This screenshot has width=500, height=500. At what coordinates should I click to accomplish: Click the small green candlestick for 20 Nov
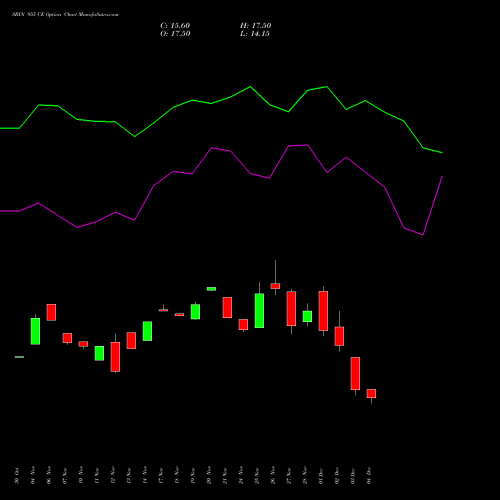pyautogui.click(x=211, y=289)
